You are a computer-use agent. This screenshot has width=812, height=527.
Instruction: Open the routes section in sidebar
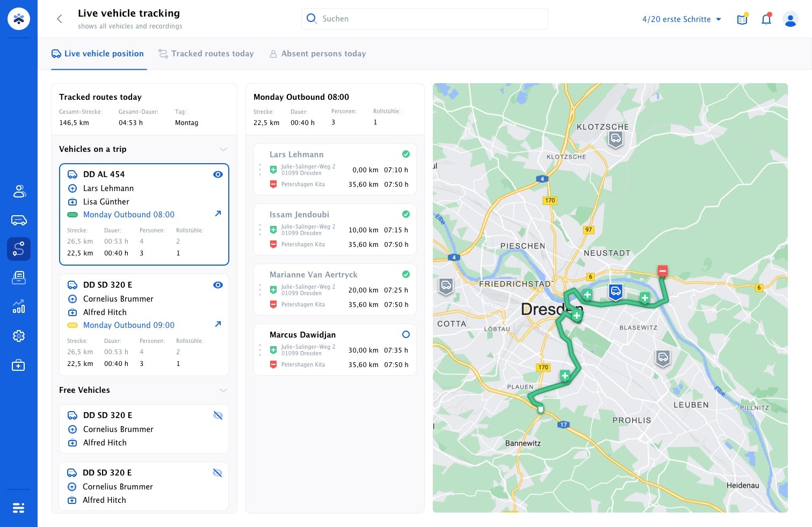(19, 249)
